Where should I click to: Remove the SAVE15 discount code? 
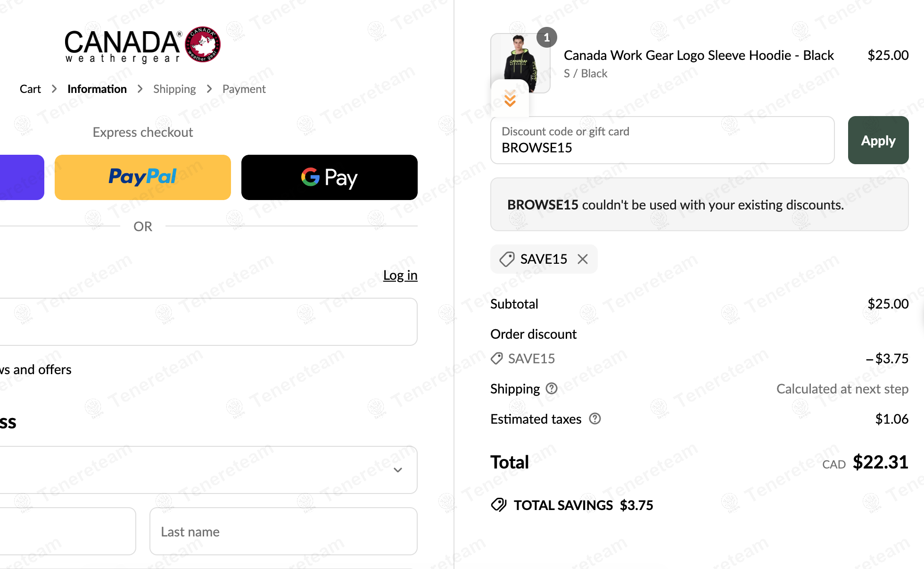click(x=583, y=259)
